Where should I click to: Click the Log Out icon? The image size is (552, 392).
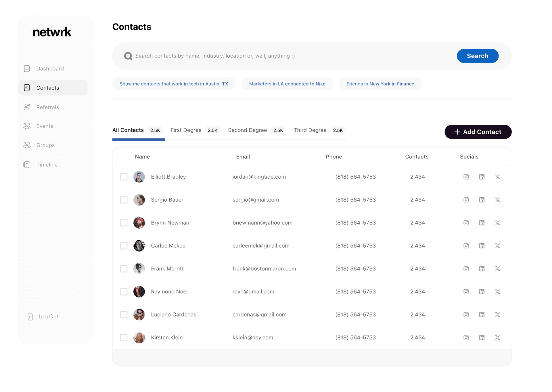(x=29, y=317)
